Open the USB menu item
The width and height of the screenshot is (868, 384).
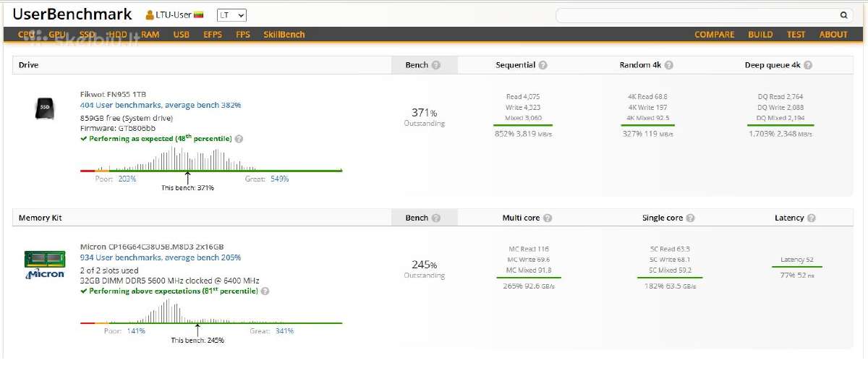182,35
